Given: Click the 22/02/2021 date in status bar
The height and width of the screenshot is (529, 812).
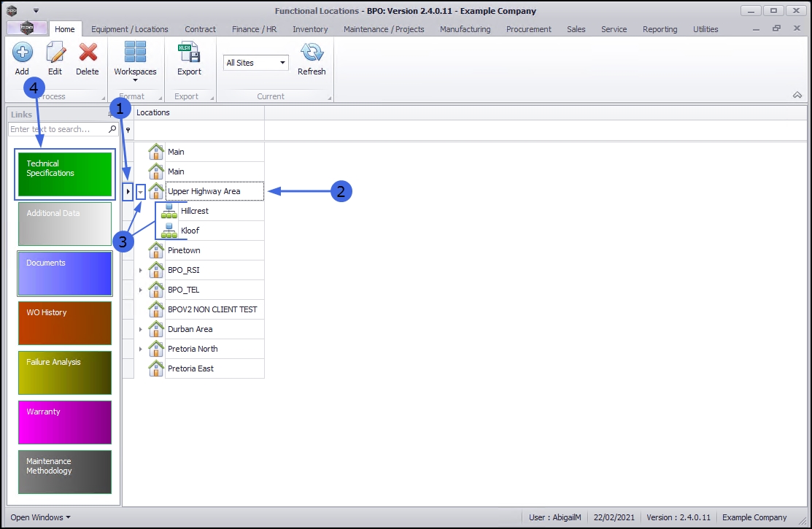Looking at the screenshot, I should 614,517.
